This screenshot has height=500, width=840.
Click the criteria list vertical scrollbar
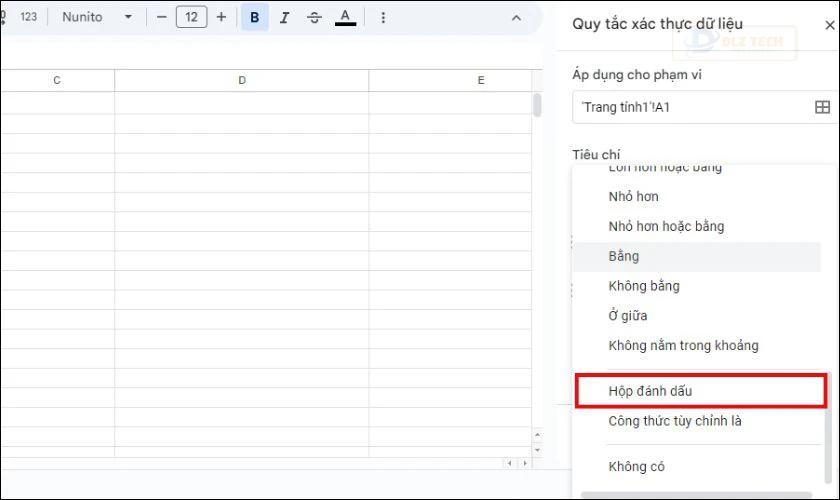coord(828,428)
